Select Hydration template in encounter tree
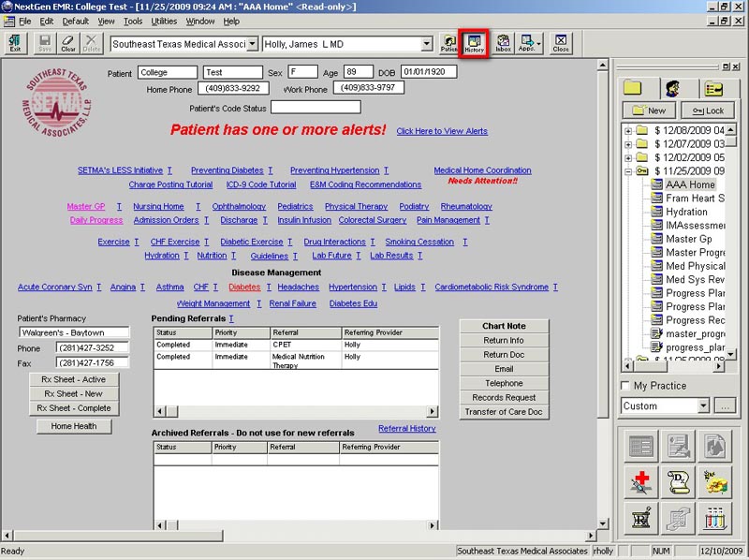This screenshot has width=749, height=560. tap(686, 212)
